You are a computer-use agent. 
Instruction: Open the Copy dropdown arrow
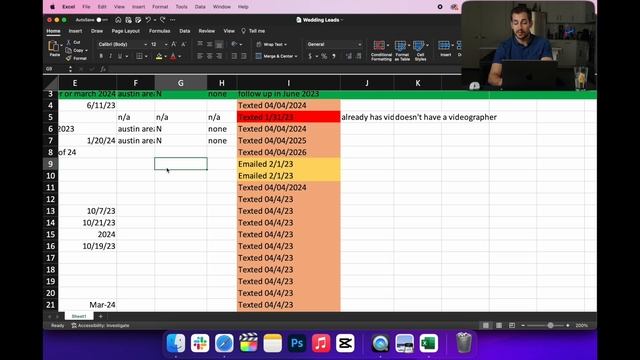[87, 51]
